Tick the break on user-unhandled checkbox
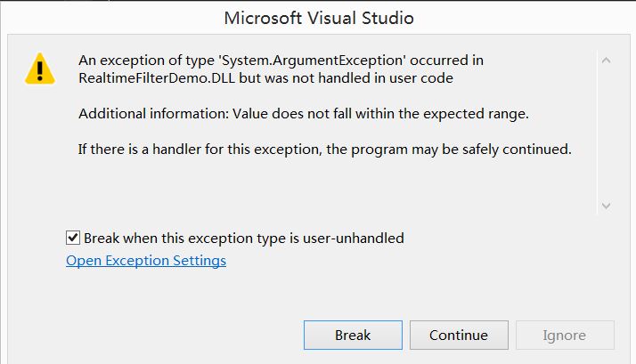 pyautogui.click(x=73, y=238)
